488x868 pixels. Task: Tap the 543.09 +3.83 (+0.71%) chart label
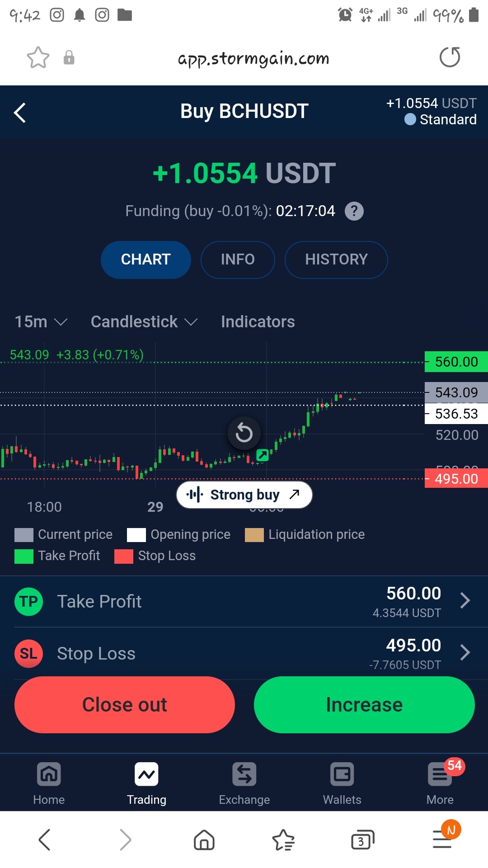pyautogui.click(x=77, y=355)
